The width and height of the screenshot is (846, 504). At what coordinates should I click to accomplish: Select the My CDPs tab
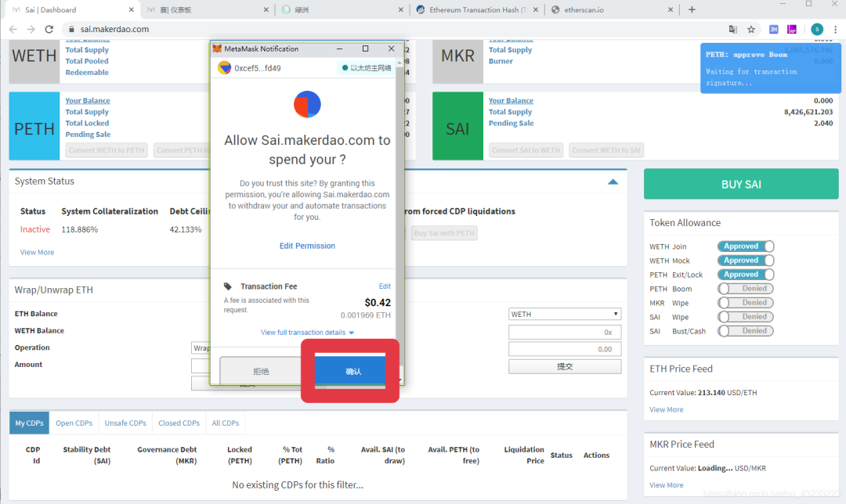point(29,423)
